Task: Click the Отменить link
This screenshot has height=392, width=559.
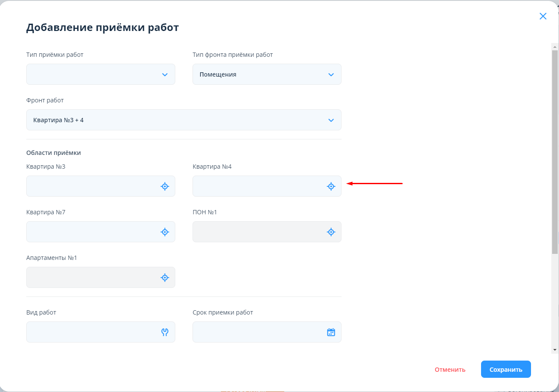Action: click(450, 370)
